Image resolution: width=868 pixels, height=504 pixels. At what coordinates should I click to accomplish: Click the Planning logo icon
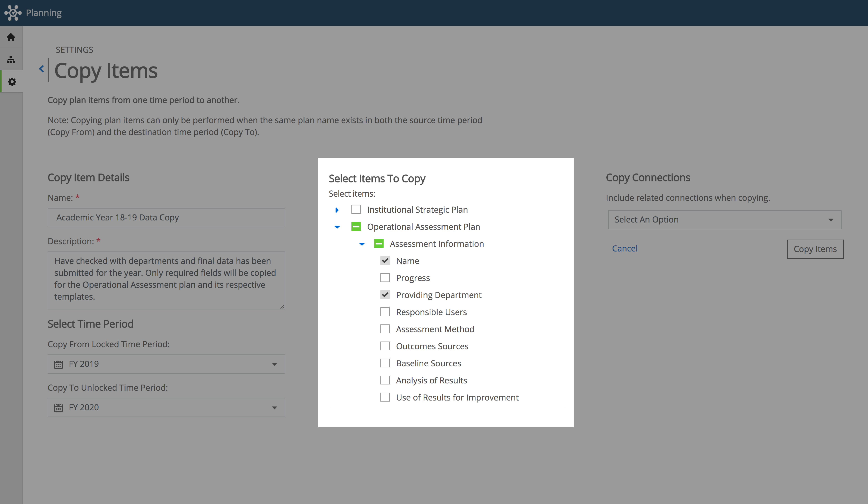(x=13, y=13)
